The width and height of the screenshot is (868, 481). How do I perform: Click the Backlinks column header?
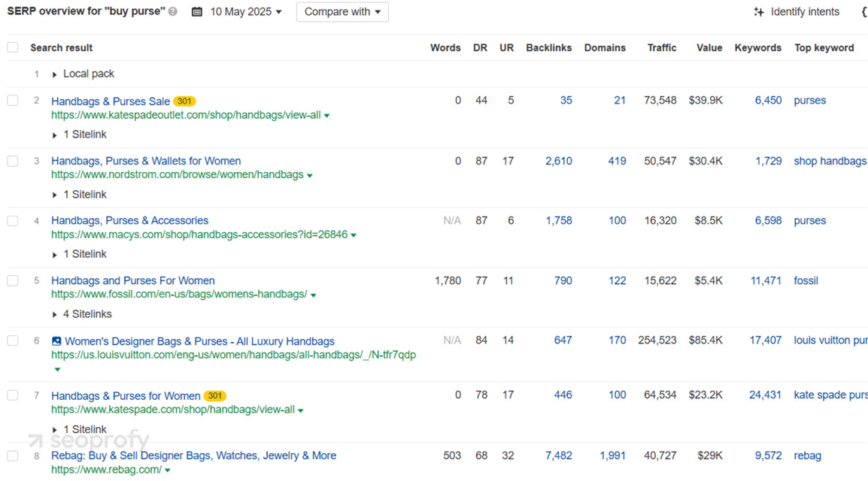(x=548, y=47)
